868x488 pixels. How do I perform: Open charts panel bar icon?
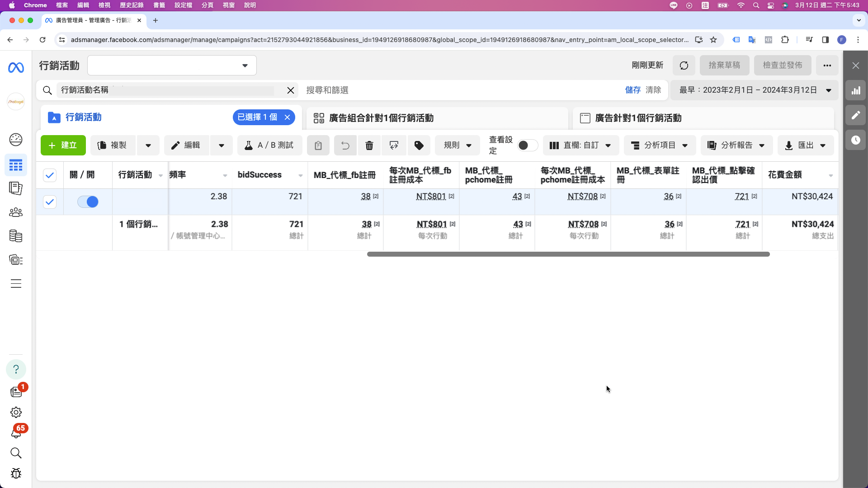tap(856, 90)
